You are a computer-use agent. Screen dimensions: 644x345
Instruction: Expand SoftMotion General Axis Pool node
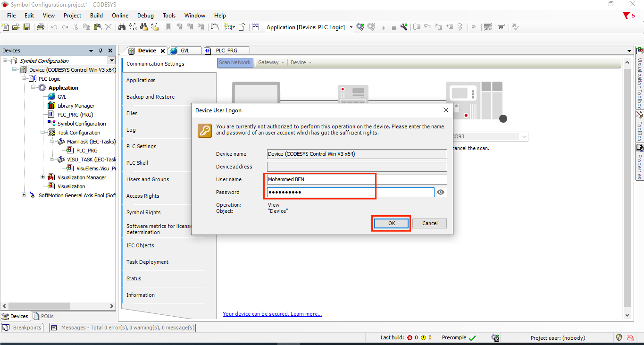(24, 195)
